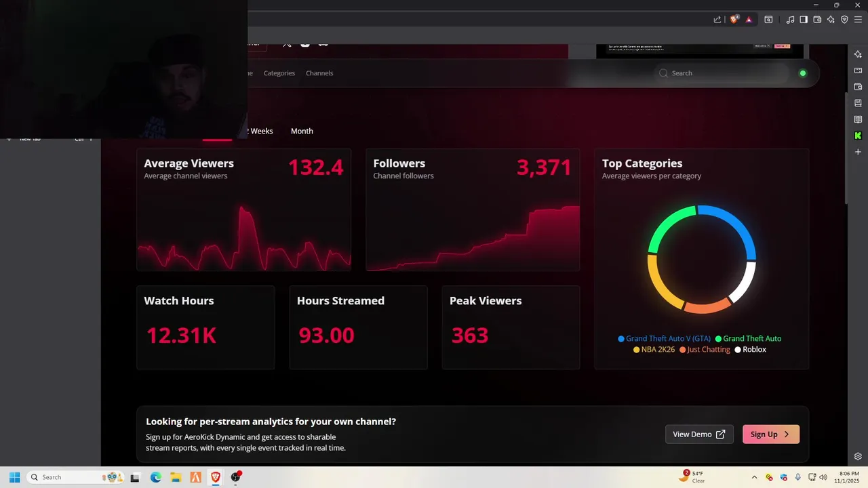
Task: Focus the site Search field
Action: 722,73
